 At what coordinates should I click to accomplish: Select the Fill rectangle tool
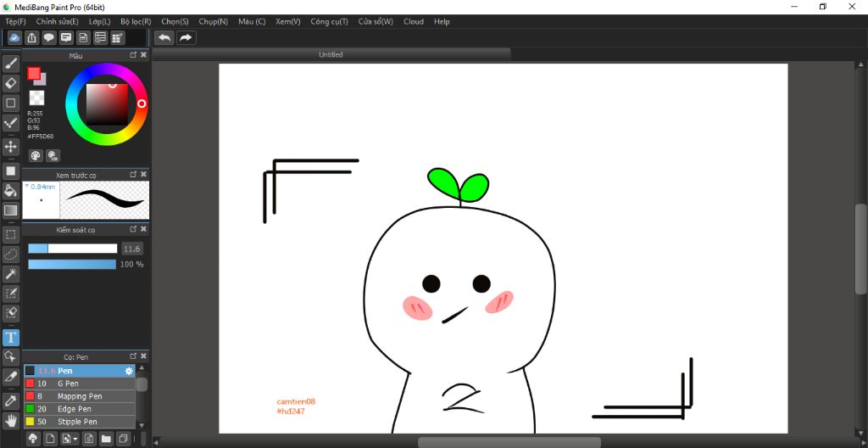(x=10, y=171)
